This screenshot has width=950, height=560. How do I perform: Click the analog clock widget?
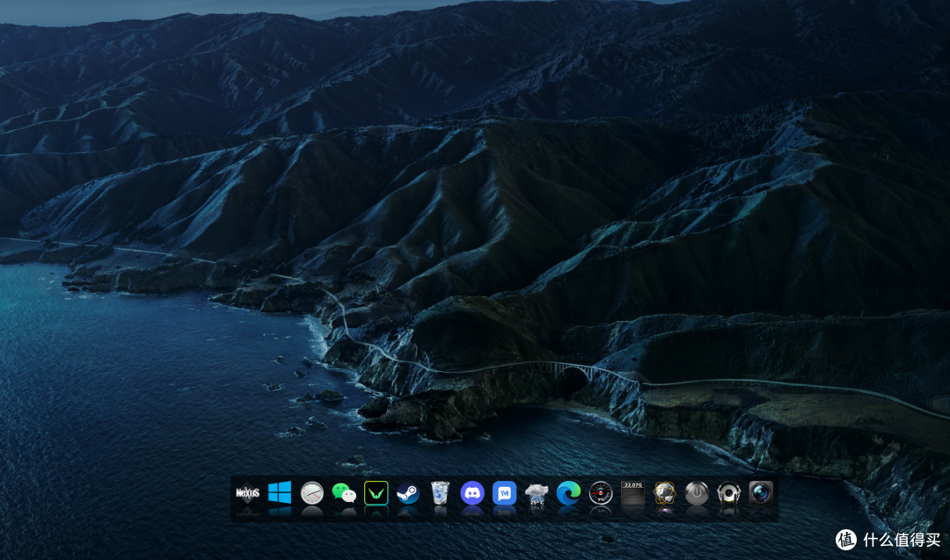pos(312,493)
